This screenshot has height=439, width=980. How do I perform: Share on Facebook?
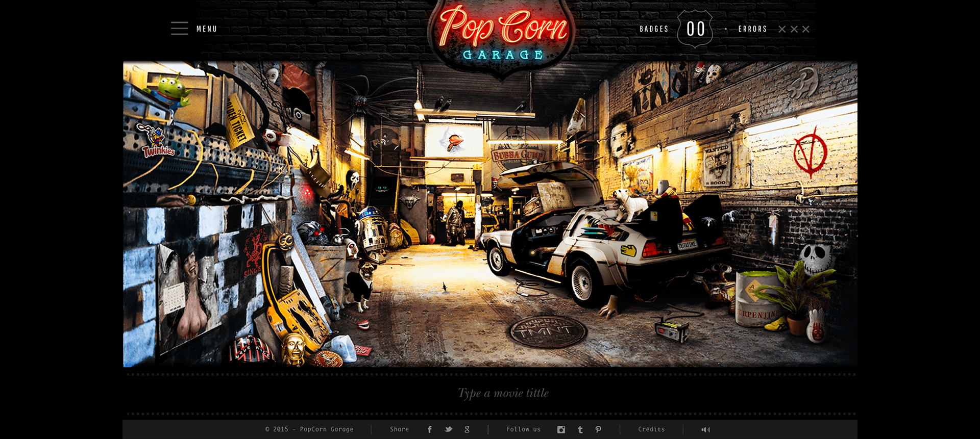430,429
